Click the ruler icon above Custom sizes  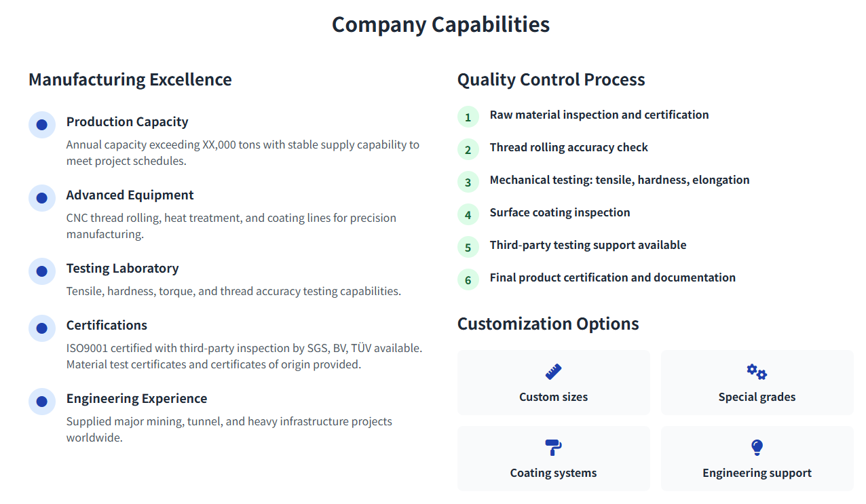[x=553, y=372]
